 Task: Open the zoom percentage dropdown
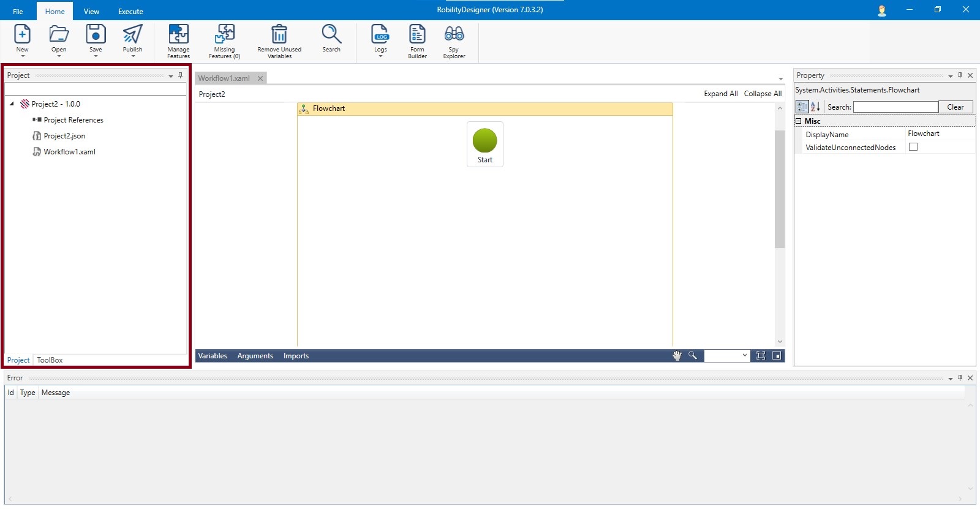[745, 356]
